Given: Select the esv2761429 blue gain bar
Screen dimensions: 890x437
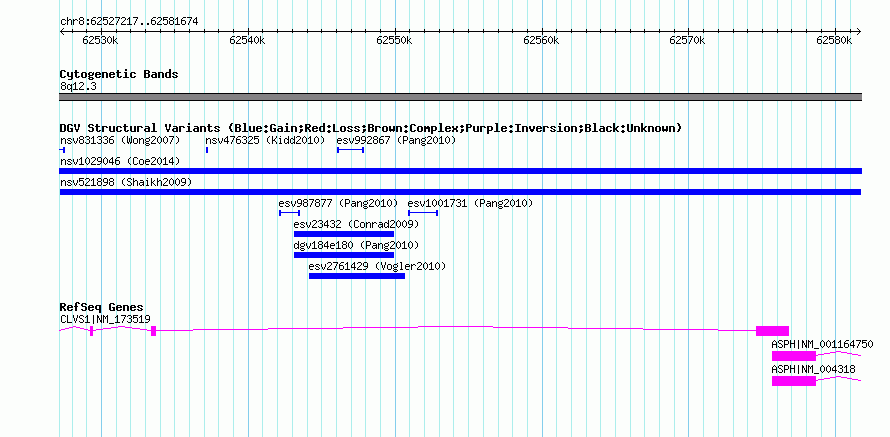Looking at the screenshot, I should pos(357,276).
